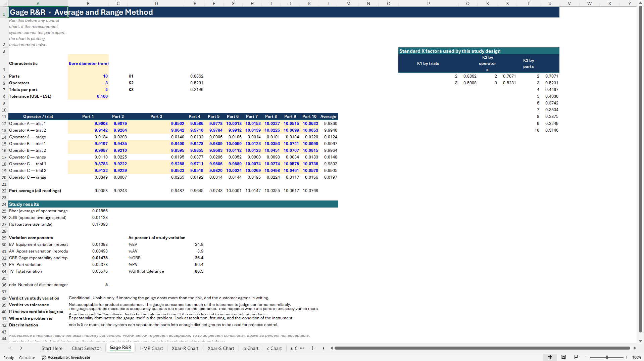Select column B header
This screenshot has width=644, height=361.
(88, 3)
